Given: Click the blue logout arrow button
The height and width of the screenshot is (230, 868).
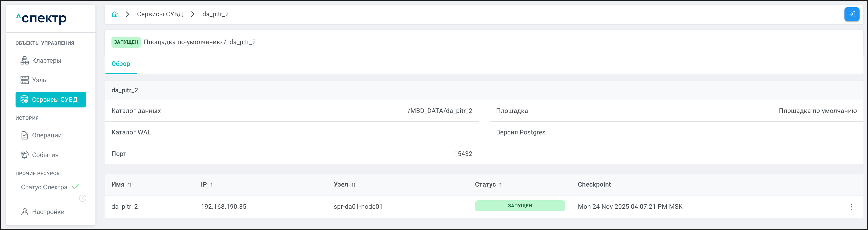Looking at the screenshot, I should 852,14.
